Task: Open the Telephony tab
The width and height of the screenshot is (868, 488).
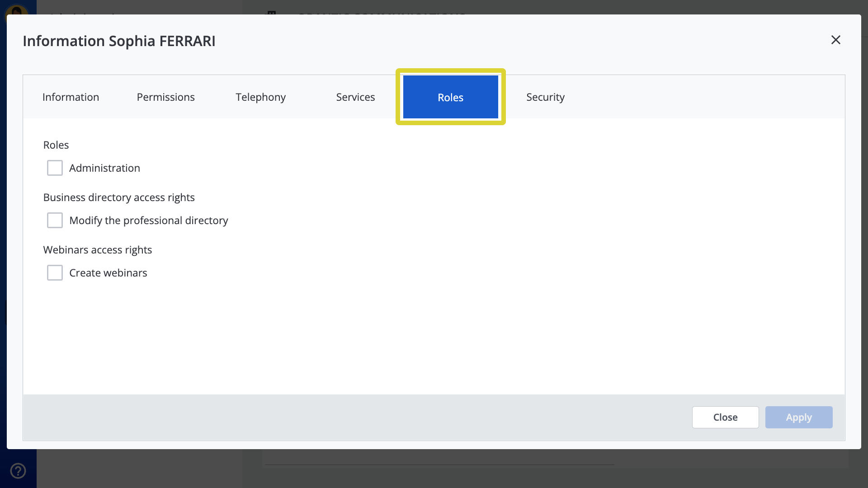Action: tap(260, 97)
